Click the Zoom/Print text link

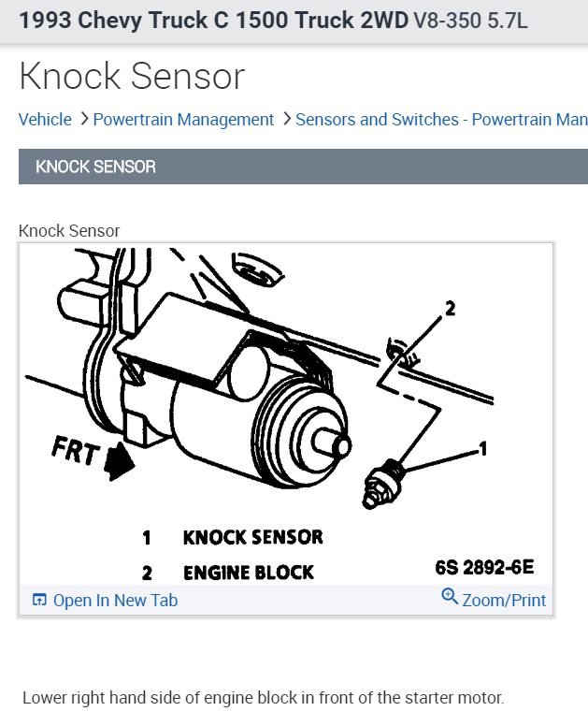[504, 601]
